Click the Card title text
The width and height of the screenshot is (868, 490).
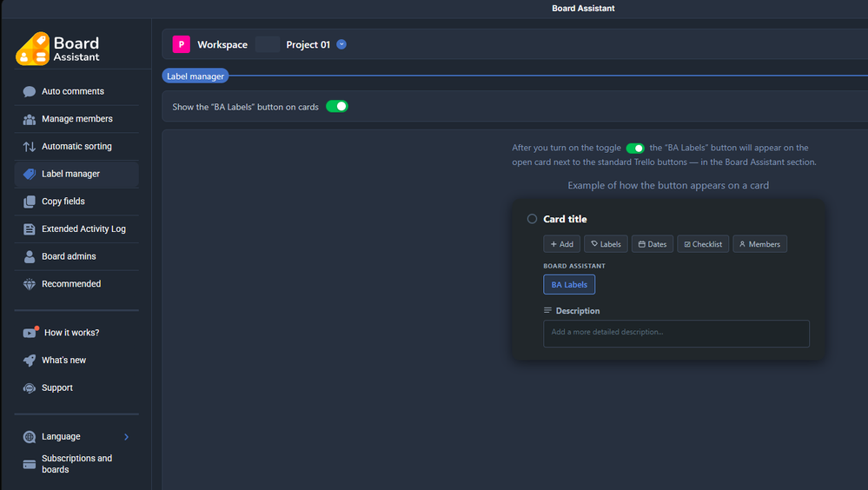(x=565, y=219)
